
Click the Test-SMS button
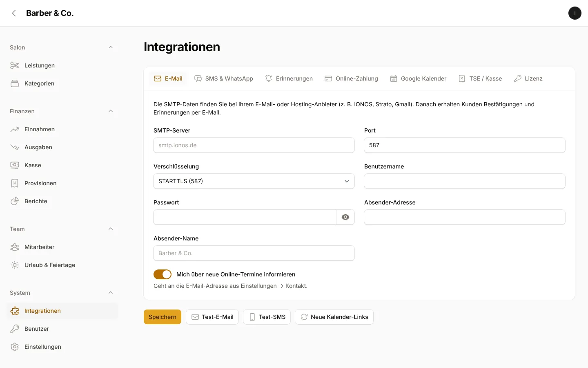pyautogui.click(x=267, y=317)
